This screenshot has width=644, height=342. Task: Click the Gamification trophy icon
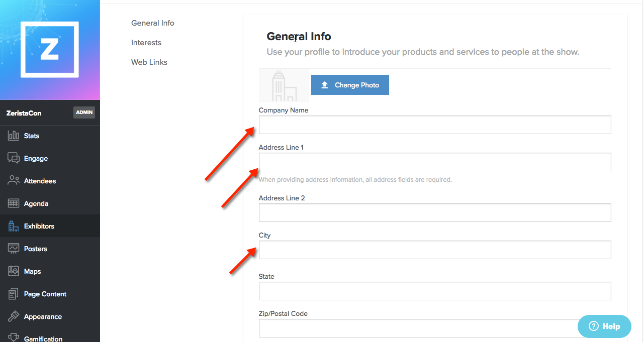click(x=14, y=338)
